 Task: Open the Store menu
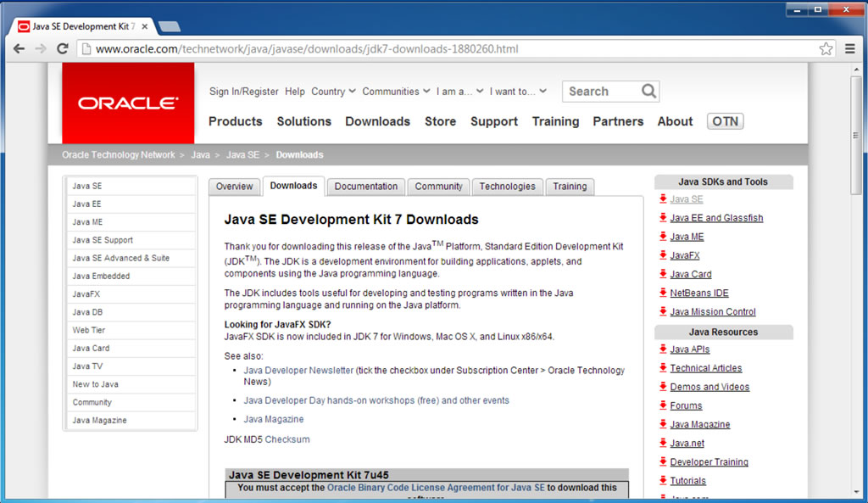click(440, 121)
